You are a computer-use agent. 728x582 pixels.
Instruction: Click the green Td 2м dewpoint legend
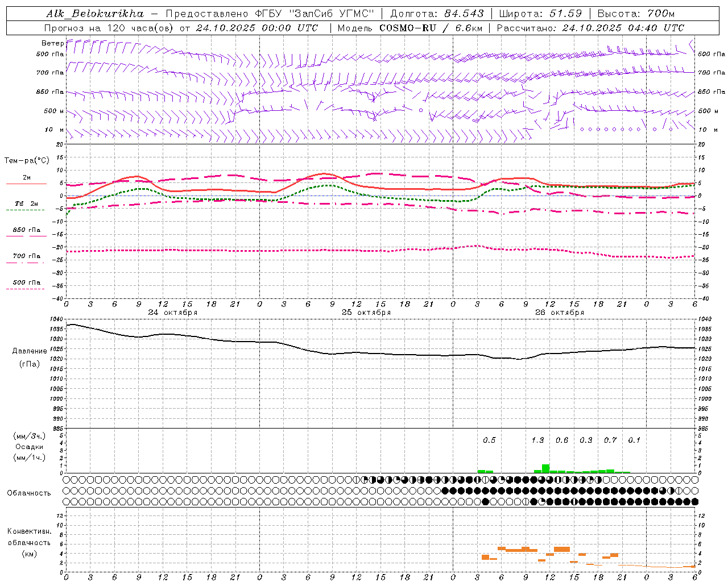[x=26, y=204]
